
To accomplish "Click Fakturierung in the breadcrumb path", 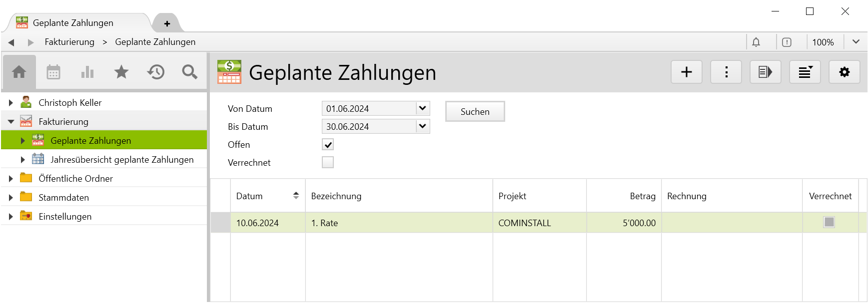I will 69,42.
